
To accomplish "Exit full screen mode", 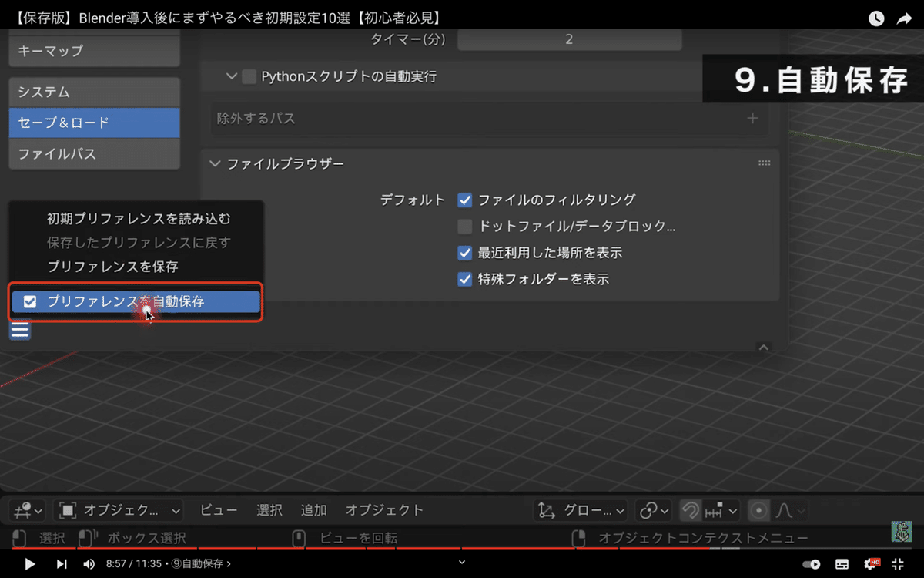I will click(x=898, y=564).
